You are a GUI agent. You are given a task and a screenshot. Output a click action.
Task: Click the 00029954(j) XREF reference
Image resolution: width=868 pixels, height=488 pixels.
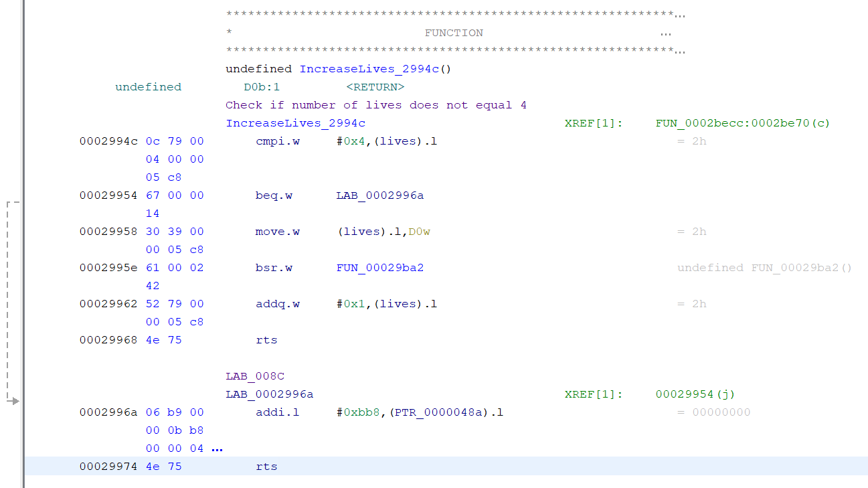[695, 394]
